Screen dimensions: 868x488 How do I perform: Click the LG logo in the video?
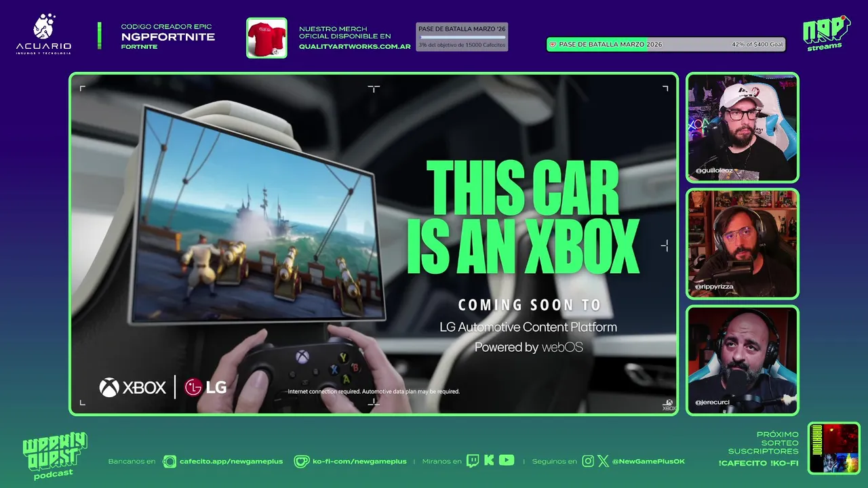205,387
